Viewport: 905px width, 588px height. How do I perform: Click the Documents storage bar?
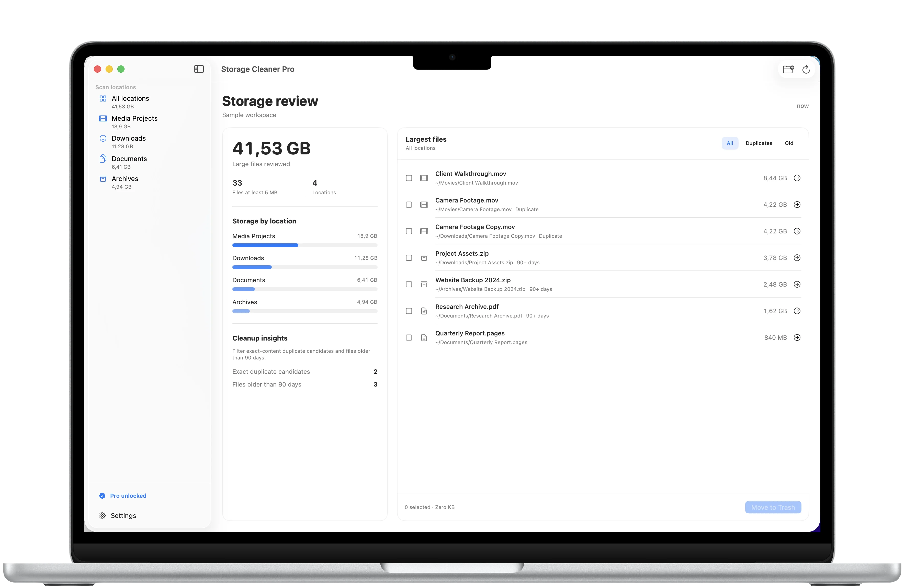[x=304, y=289]
